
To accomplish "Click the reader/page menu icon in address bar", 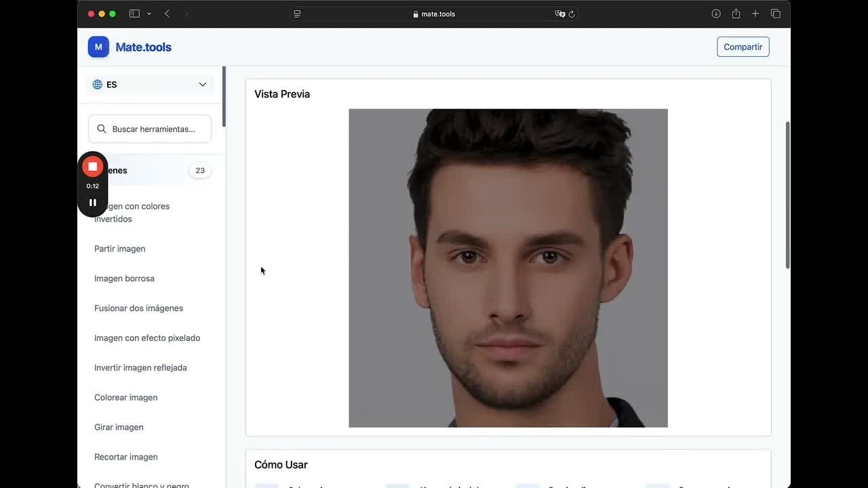I will [297, 14].
